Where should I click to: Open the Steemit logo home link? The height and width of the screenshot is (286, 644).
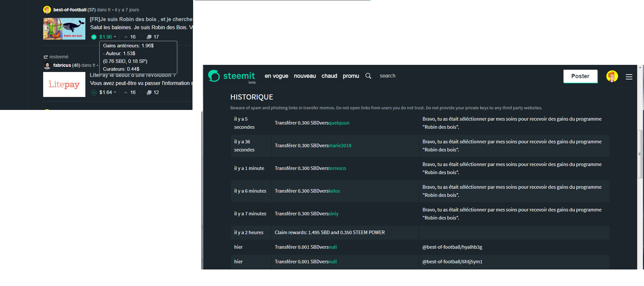[231, 76]
